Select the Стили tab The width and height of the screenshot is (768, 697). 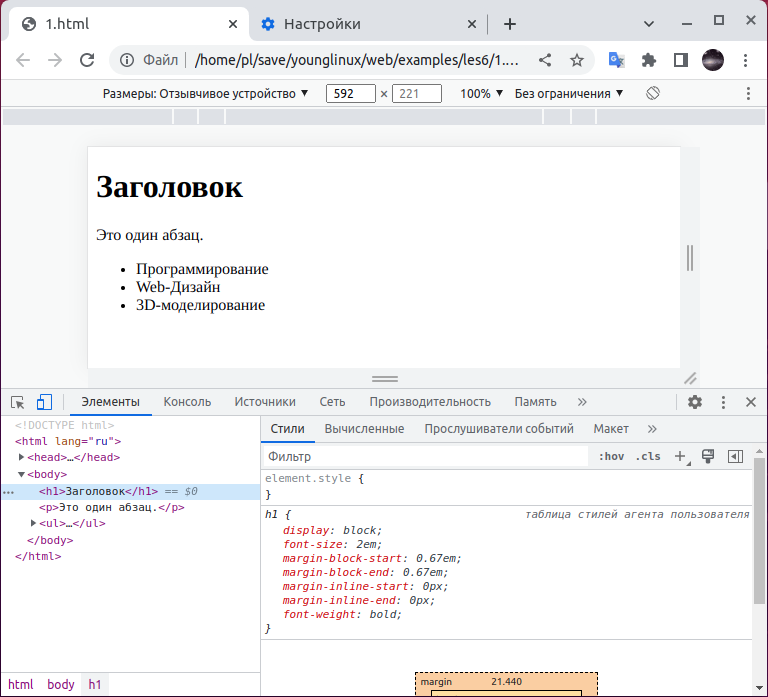(288, 429)
